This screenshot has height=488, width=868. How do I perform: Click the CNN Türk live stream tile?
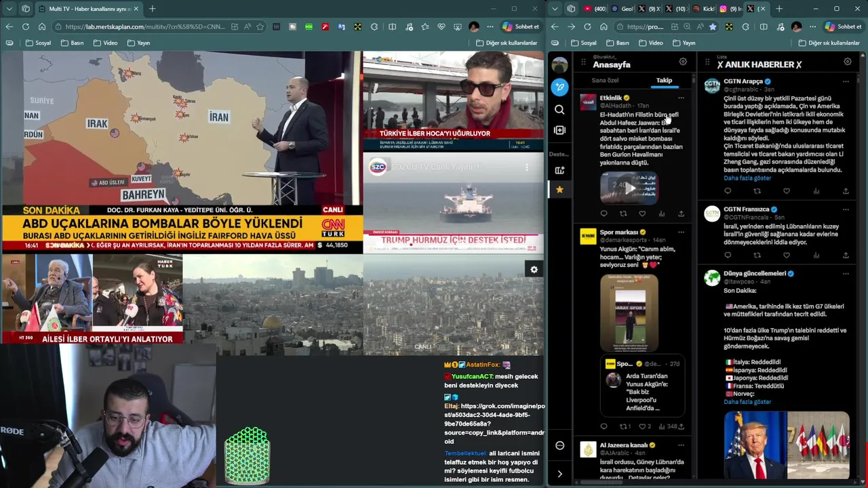coord(182,152)
